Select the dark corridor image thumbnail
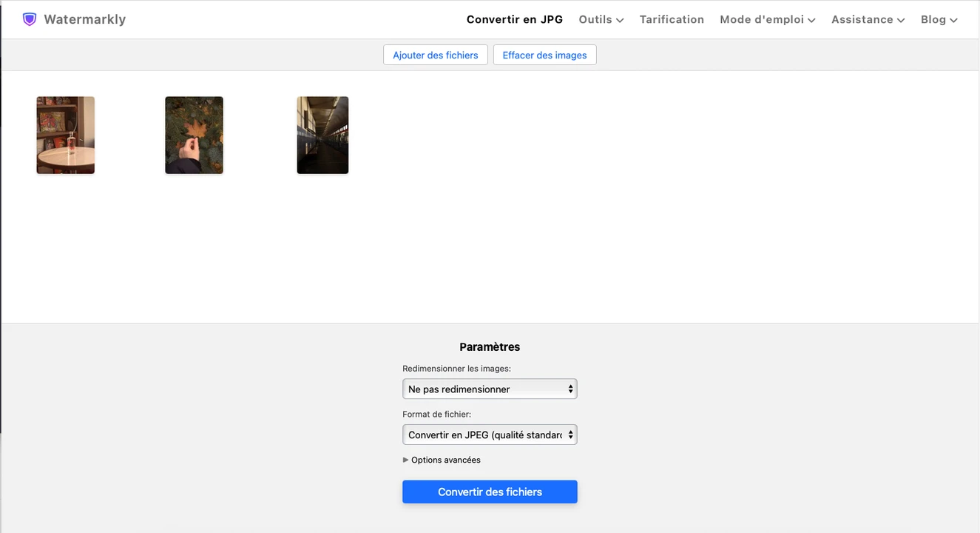The height and width of the screenshot is (533, 980). click(322, 135)
